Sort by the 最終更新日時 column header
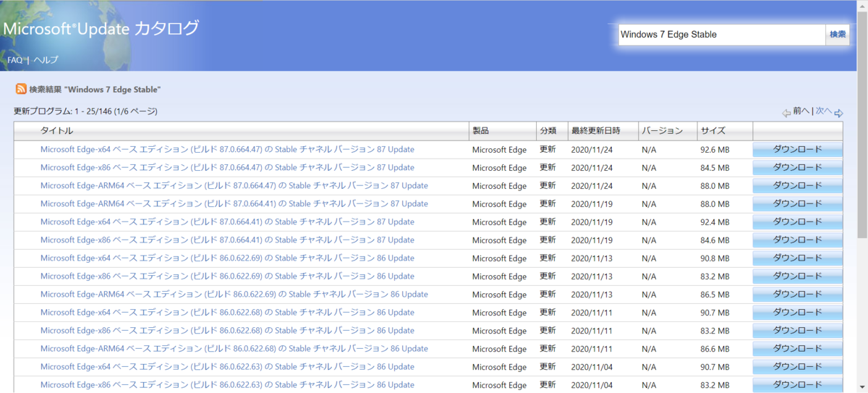The height and width of the screenshot is (393, 868). [595, 131]
